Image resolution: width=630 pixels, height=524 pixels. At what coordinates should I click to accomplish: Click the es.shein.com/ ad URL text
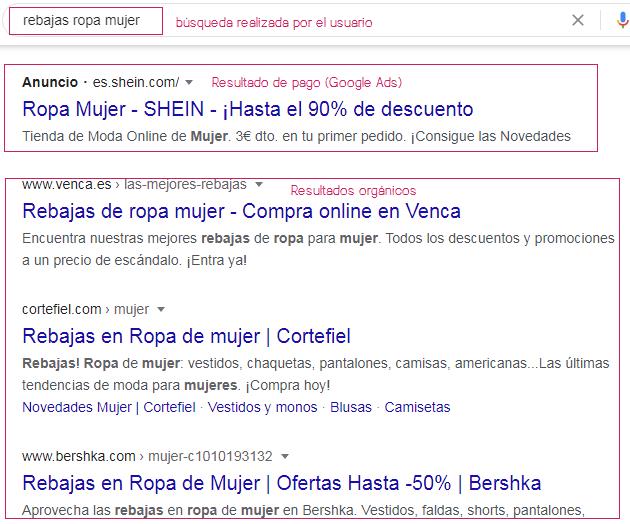(136, 82)
